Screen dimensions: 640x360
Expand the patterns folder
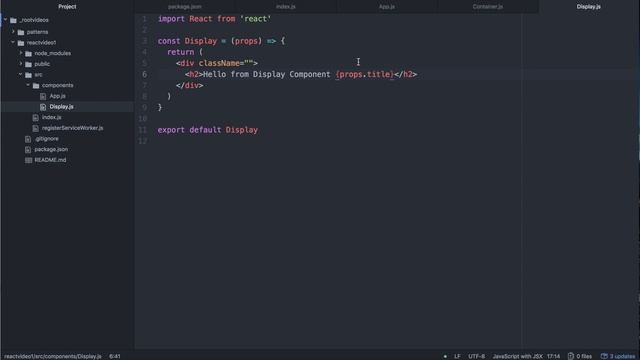point(13,31)
